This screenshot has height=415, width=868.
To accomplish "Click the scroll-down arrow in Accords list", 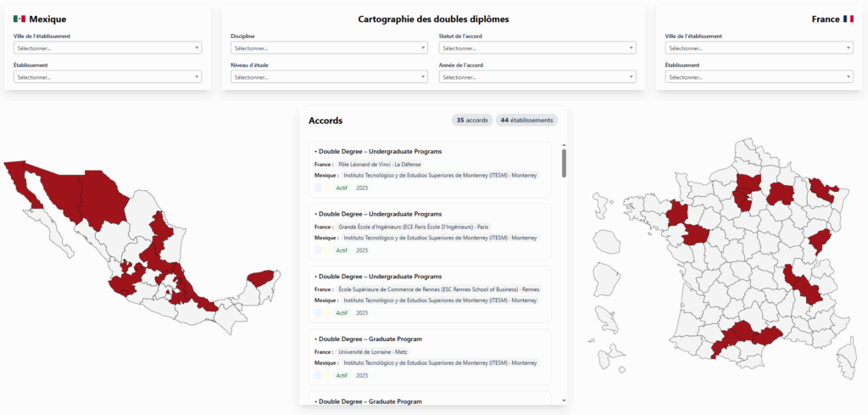I will point(564,399).
